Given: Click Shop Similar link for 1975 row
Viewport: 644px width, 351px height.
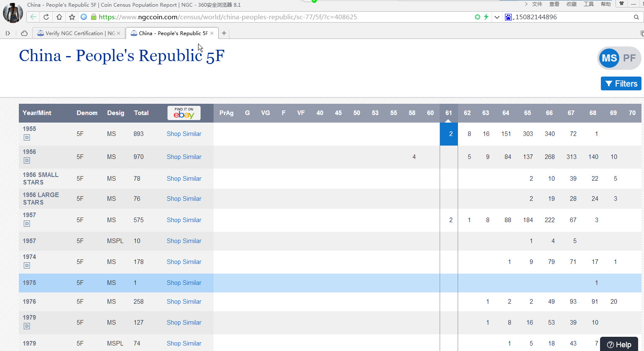Looking at the screenshot, I should (x=184, y=283).
